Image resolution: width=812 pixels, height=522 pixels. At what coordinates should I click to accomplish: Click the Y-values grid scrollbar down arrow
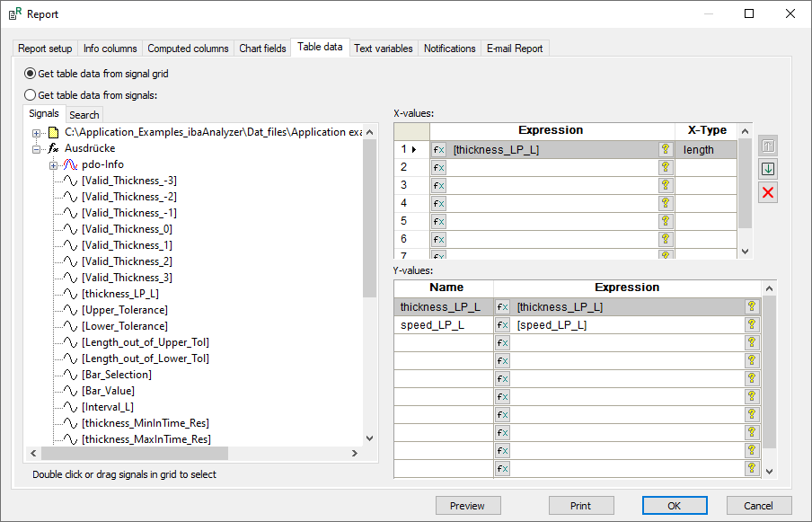[769, 472]
